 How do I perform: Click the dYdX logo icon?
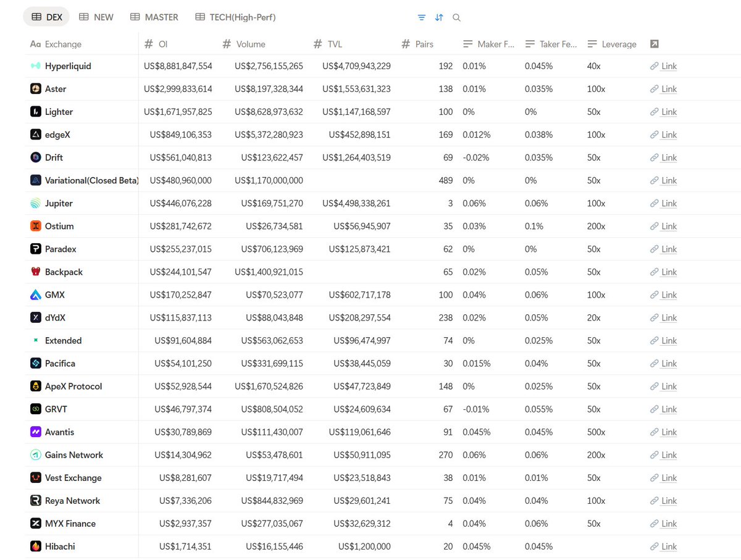[x=36, y=317]
